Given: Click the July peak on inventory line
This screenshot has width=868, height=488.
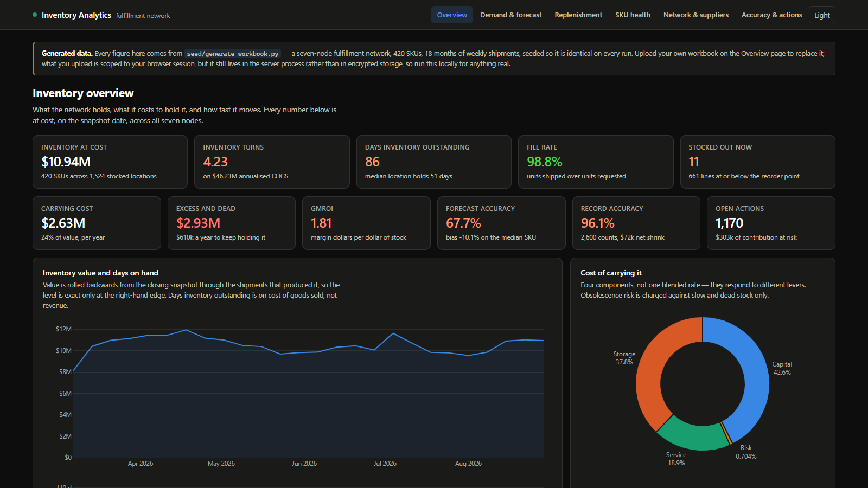Looking at the screenshot, I should tap(393, 333).
